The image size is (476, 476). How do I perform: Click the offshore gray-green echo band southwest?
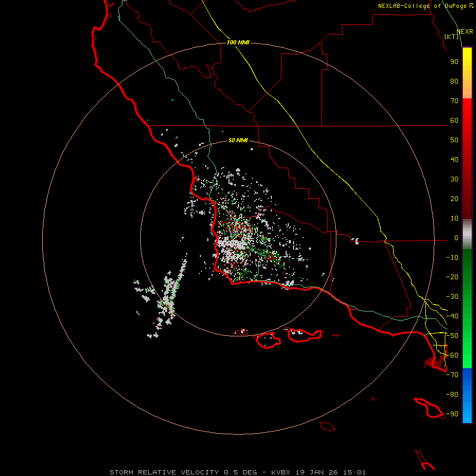pyautogui.click(x=171, y=293)
